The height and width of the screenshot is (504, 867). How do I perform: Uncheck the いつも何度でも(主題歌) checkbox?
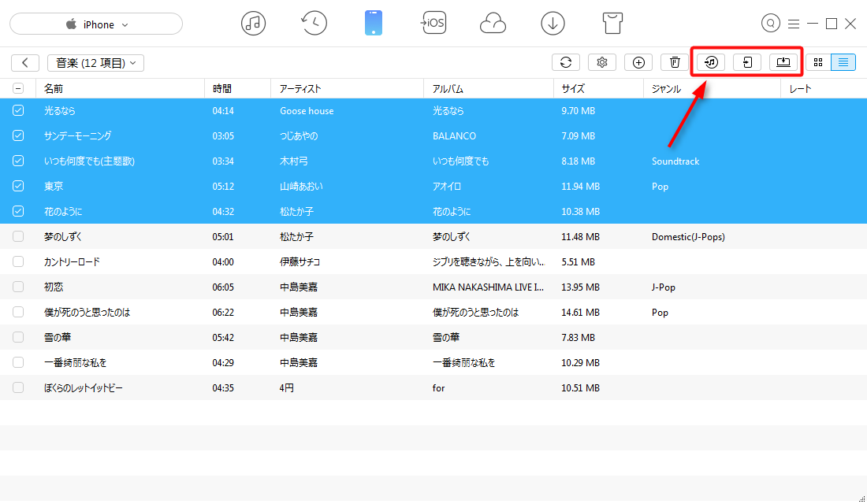pos(18,161)
